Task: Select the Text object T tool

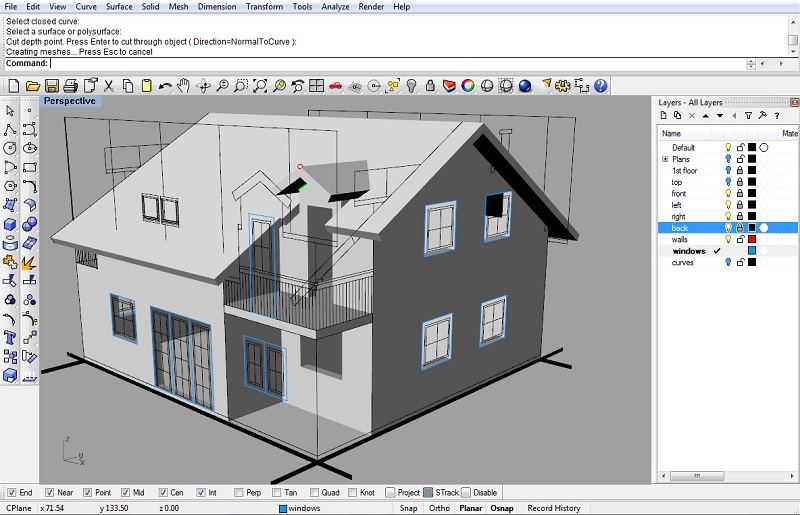Action: [10, 338]
